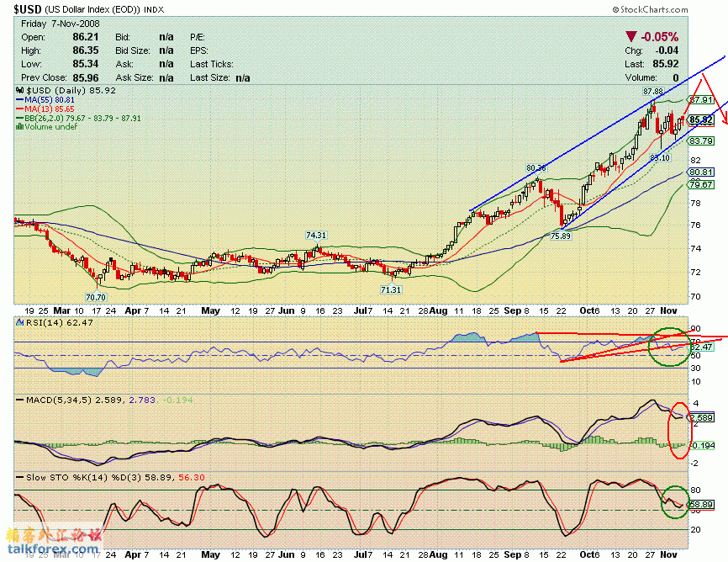This screenshot has height=562, width=728.
Task: Click the 2.589 MACD axis tag
Action: [x=701, y=417]
